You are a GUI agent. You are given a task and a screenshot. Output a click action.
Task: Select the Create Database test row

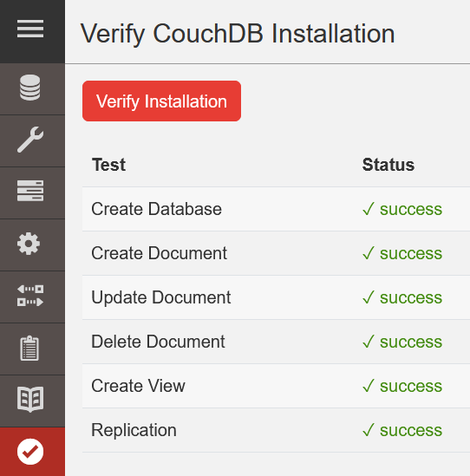click(x=276, y=209)
